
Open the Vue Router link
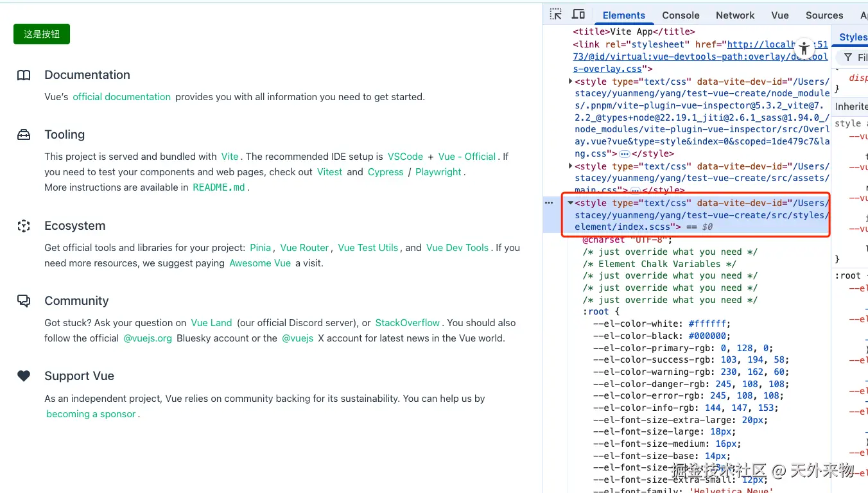pos(304,248)
